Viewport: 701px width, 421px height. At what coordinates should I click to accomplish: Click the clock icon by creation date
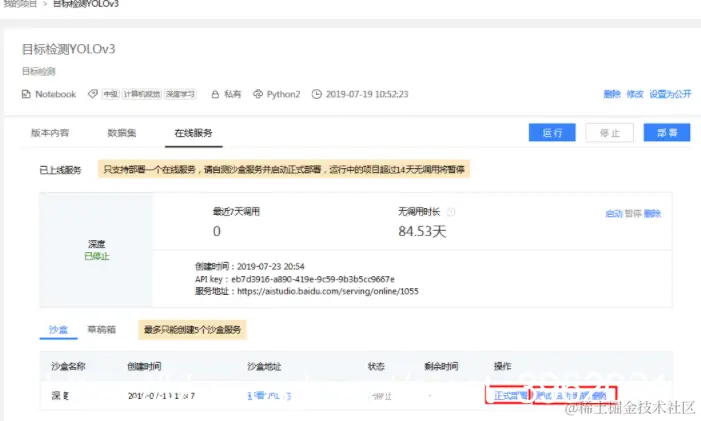point(317,94)
